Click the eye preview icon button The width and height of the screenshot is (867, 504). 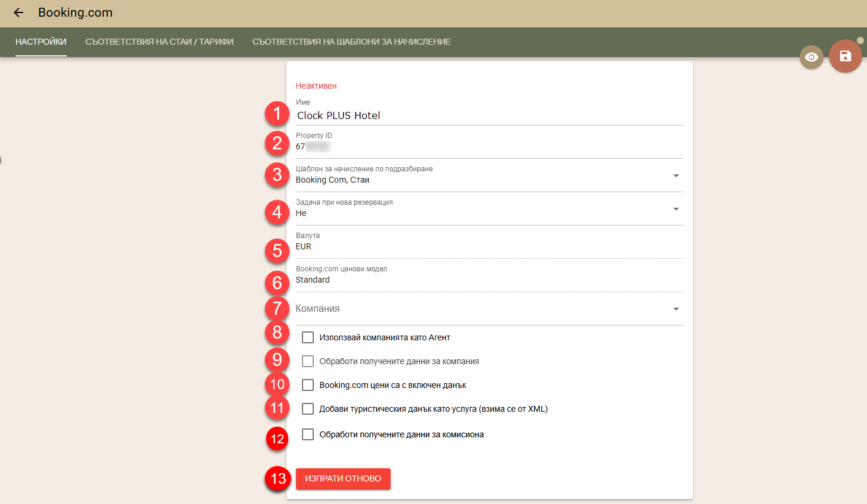tap(811, 57)
